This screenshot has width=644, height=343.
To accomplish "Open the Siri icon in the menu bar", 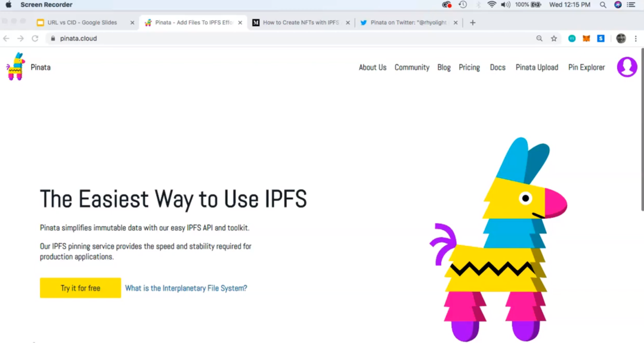I will click(618, 5).
